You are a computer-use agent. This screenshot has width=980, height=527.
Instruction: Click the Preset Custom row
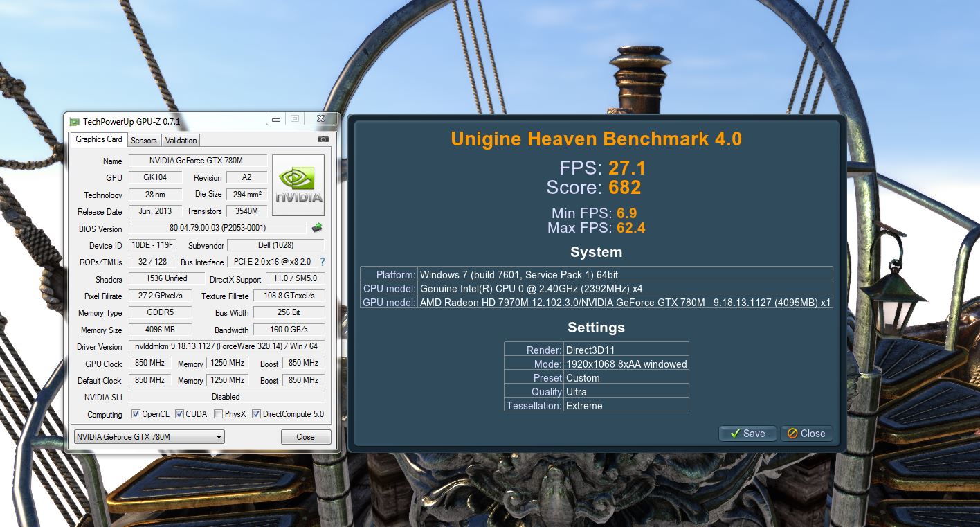coord(597,377)
